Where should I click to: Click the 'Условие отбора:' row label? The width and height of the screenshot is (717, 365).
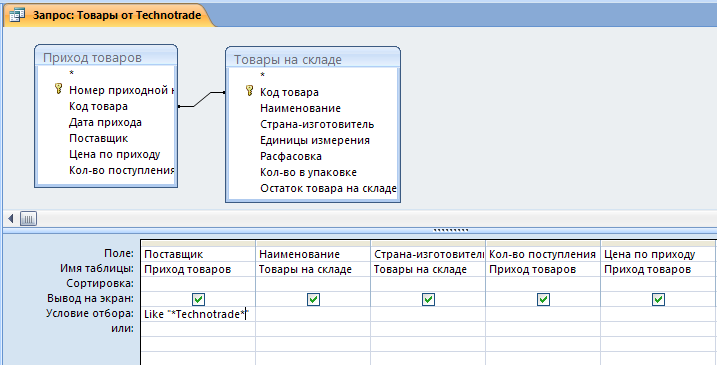pyautogui.click(x=90, y=313)
